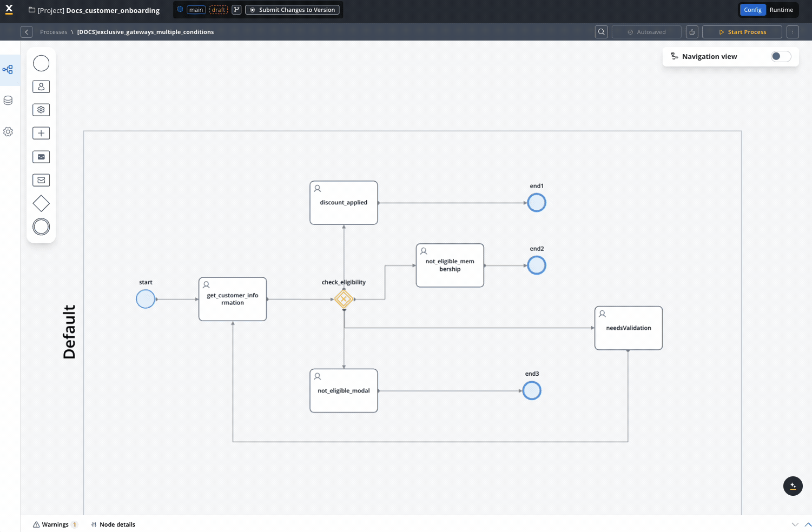812x532 pixels.
Task: Click the branch merge icon button
Action: [236, 10]
